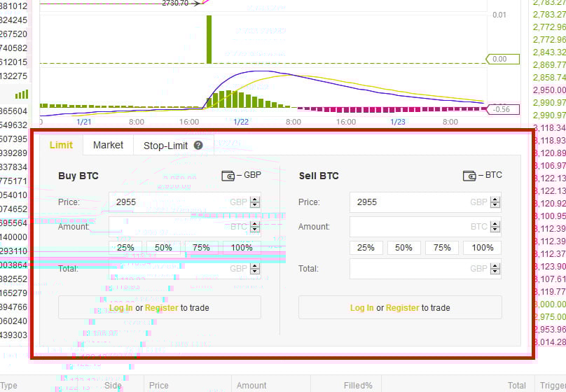The image size is (566, 392).
Task: Adjust Sell BTC Total with its stepper arrows
Action: point(495,269)
